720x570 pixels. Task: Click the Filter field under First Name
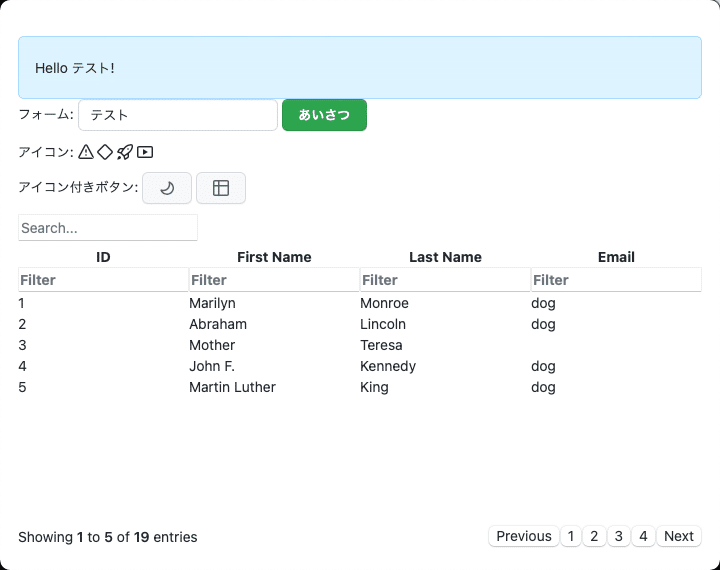tap(274, 280)
